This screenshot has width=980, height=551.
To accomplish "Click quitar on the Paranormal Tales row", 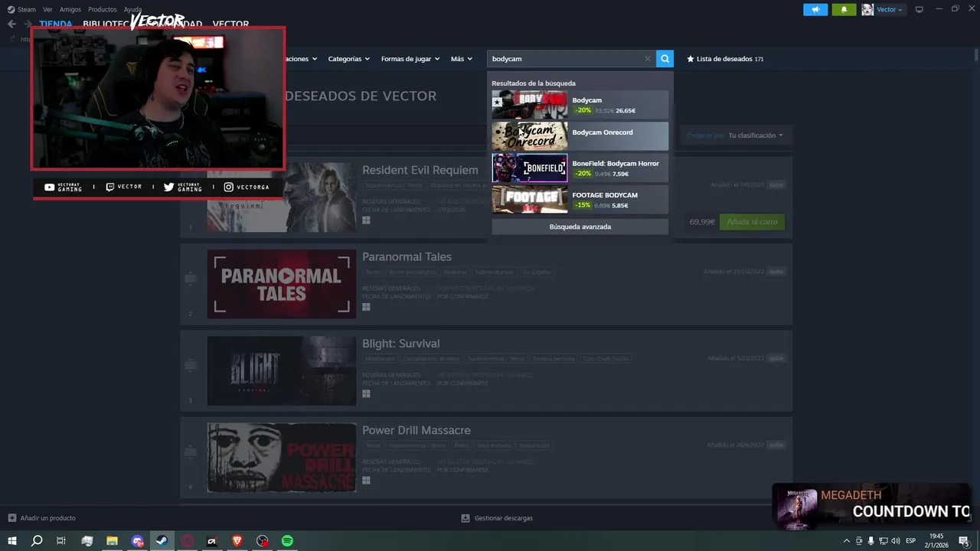I will coord(776,272).
